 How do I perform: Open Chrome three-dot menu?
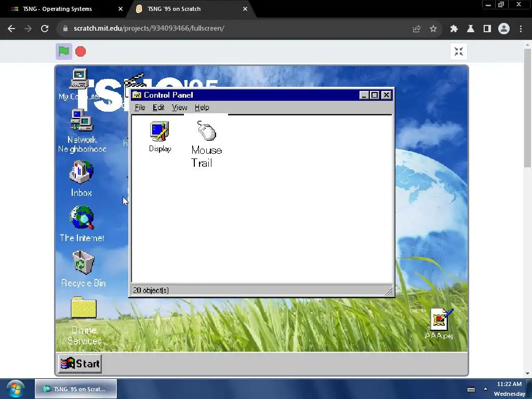(x=521, y=29)
